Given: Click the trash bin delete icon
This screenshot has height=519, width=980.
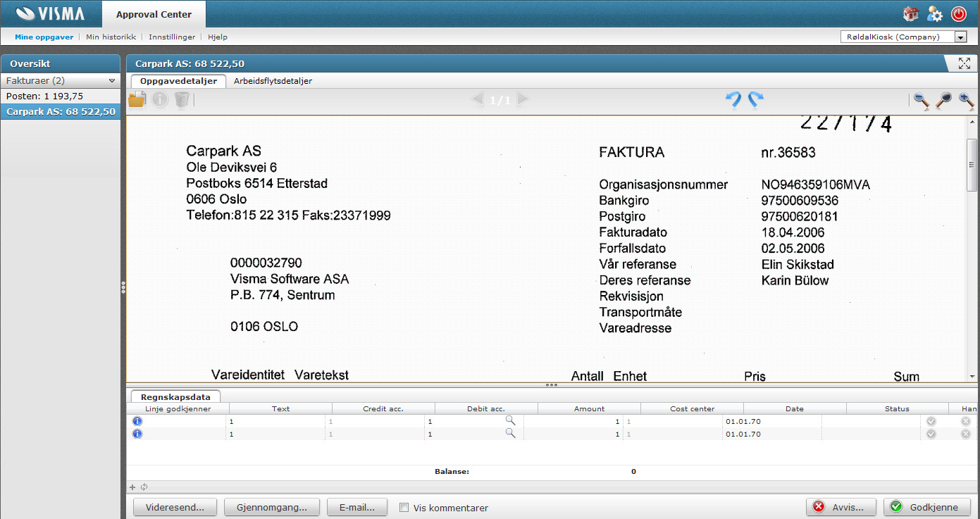Looking at the screenshot, I should click(x=182, y=101).
